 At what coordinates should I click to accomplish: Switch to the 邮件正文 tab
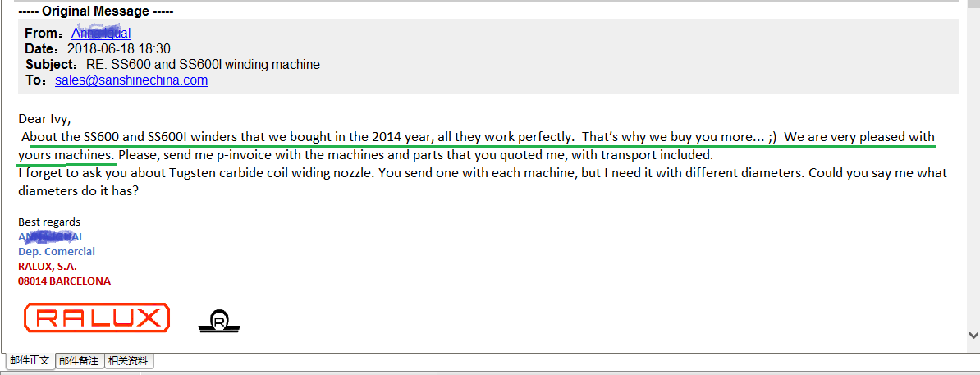(30, 360)
